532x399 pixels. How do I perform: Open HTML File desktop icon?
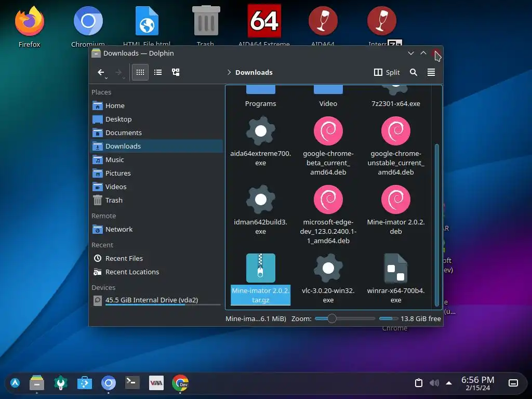coord(147,26)
